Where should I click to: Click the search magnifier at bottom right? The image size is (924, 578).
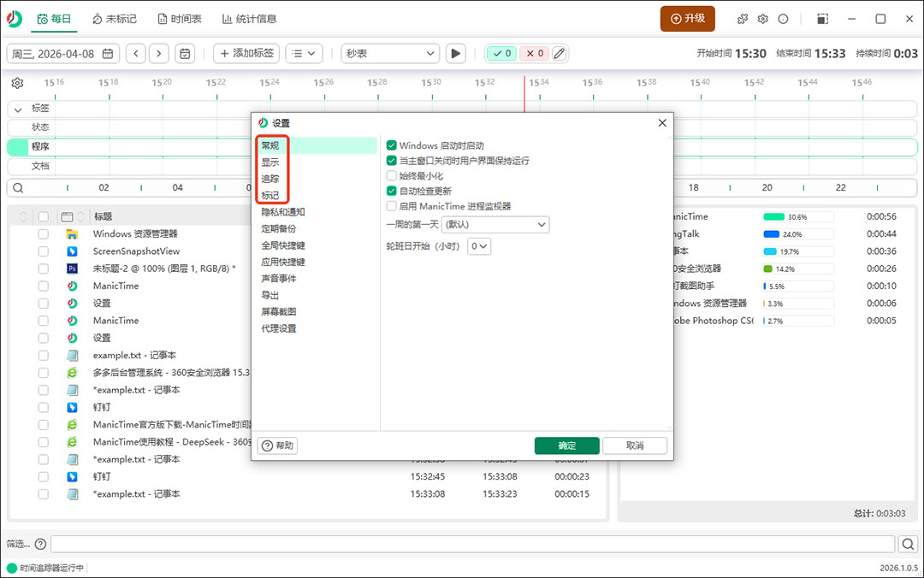point(908,544)
